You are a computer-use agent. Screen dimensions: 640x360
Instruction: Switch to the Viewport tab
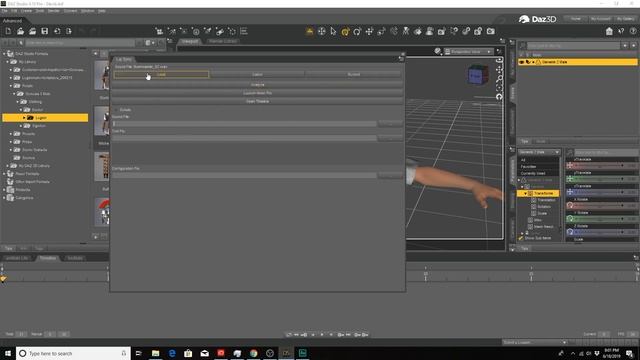click(x=190, y=41)
